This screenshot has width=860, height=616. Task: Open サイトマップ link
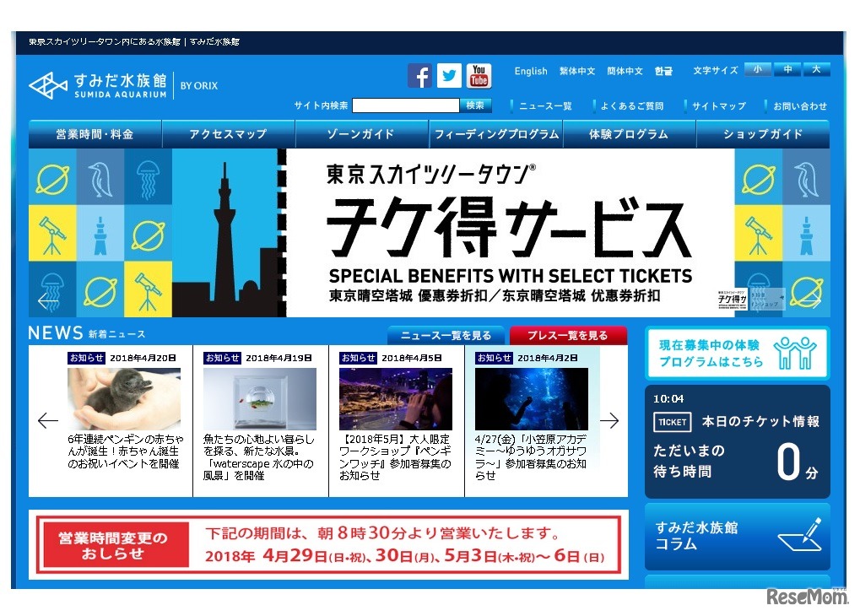click(718, 105)
